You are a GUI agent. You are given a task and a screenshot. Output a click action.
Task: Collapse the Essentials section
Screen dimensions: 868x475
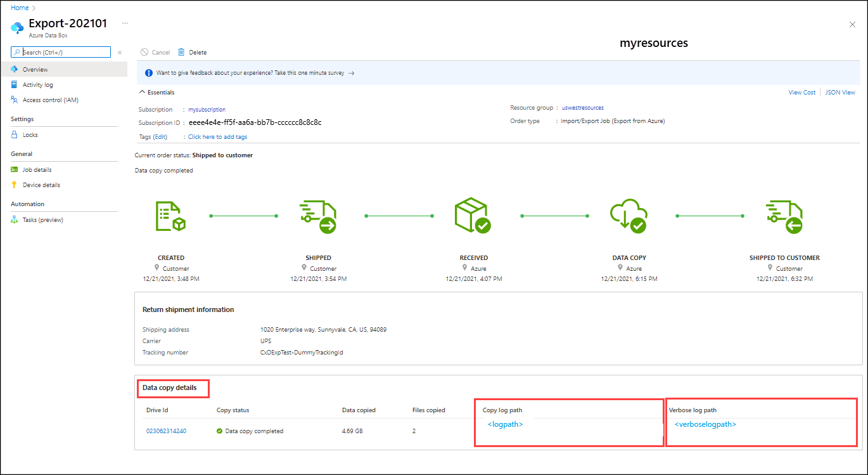156,91
